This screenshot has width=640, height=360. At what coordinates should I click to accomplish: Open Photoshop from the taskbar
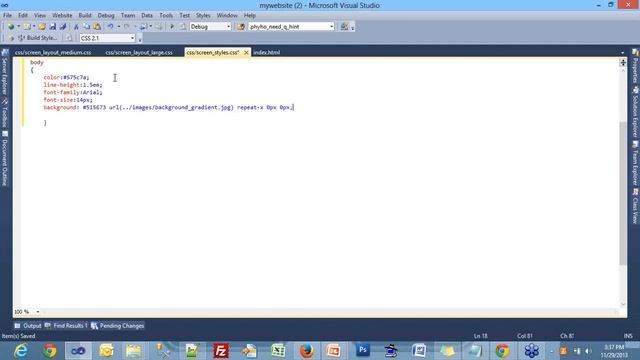pyautogui.click(x=362, y=351)
